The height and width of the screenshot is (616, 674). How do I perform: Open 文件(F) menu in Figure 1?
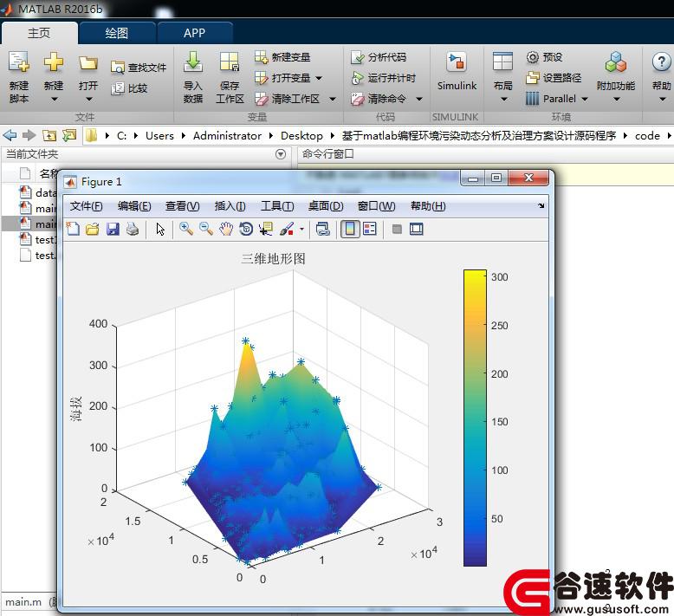87,206
